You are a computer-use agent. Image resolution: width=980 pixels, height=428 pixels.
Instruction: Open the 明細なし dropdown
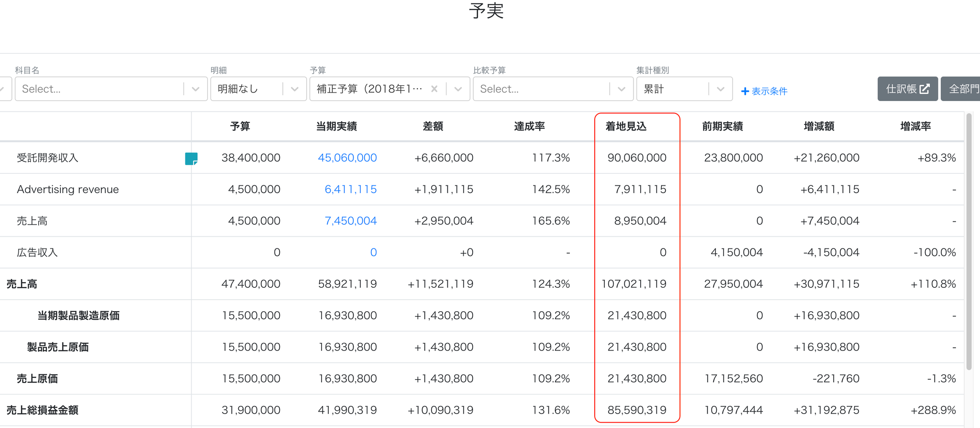pos(258,89)
